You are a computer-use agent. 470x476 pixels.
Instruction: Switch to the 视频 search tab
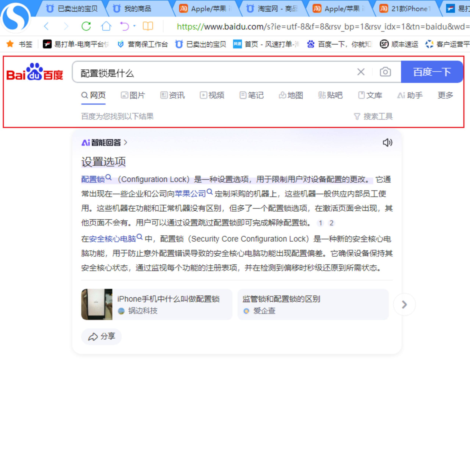(x=212, y=95)
